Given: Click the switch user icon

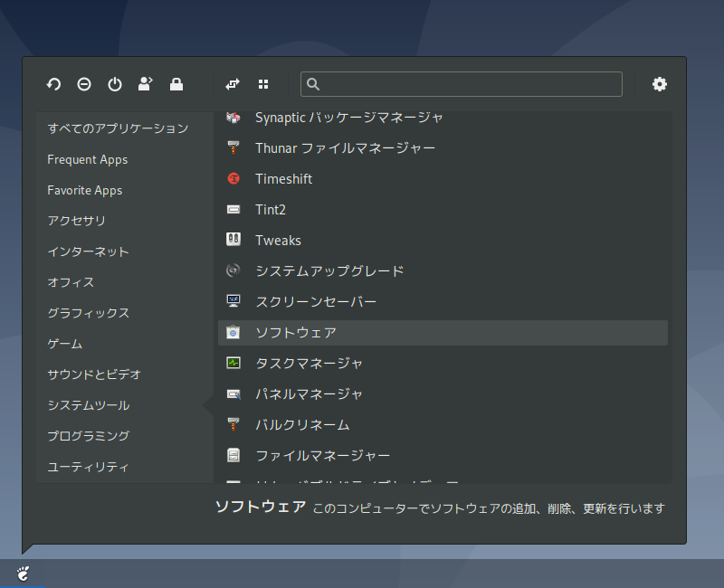Looking at the screenshot, I should (146, 84).
